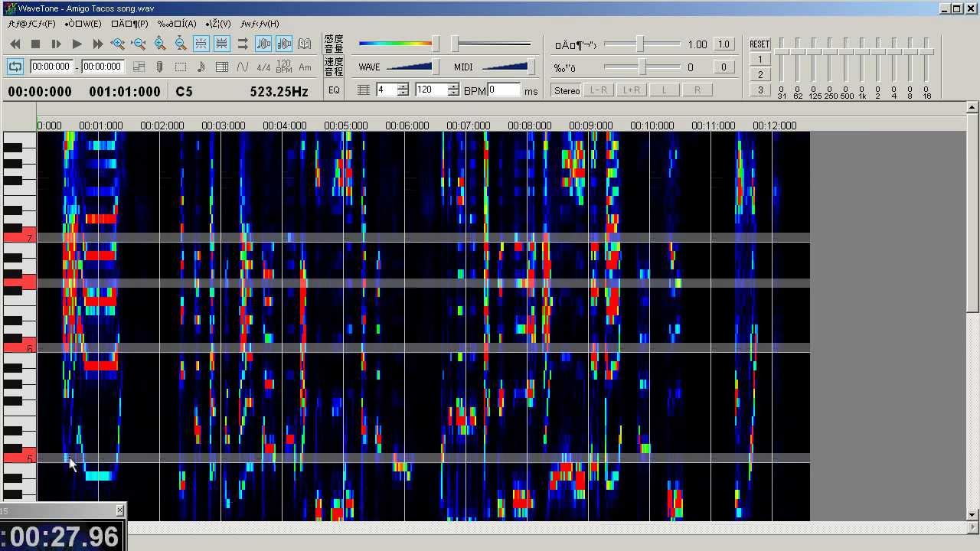Toggle the first speaker output button

pos(263,44)
